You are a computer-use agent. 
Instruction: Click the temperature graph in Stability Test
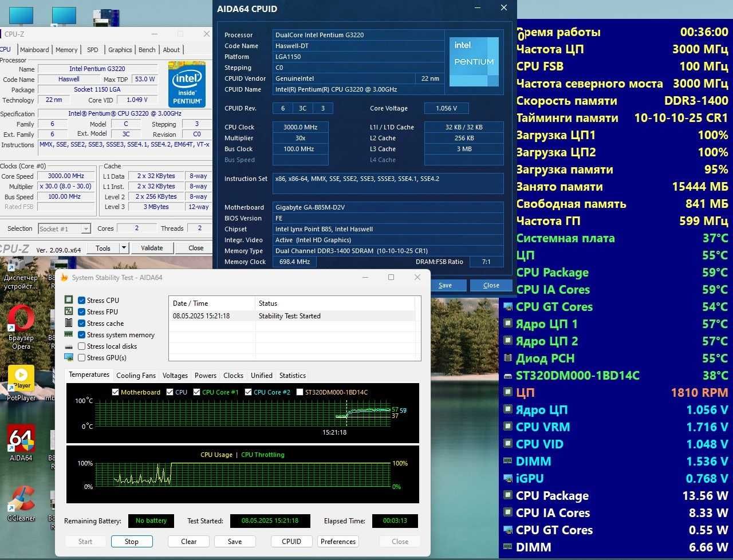tap(243, 413)
